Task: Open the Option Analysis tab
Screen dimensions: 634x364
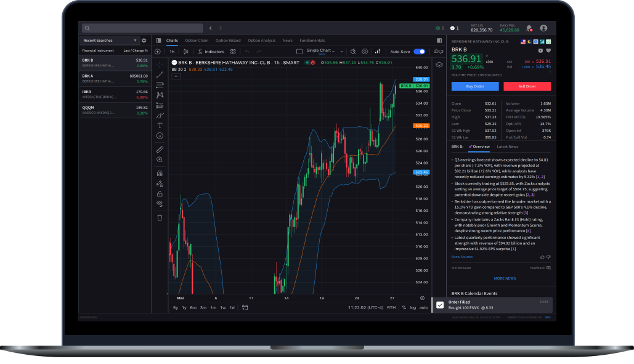Action: coord(262,41)
